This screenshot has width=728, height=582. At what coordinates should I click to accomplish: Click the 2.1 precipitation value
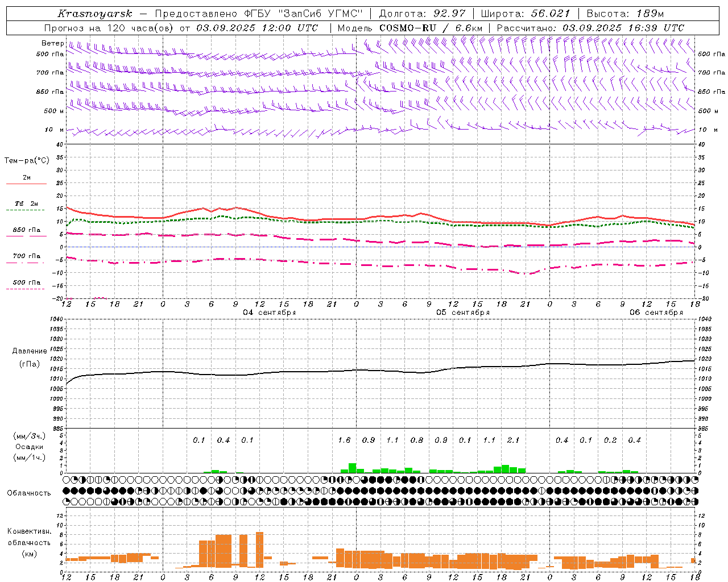click(x=513, y=440)
